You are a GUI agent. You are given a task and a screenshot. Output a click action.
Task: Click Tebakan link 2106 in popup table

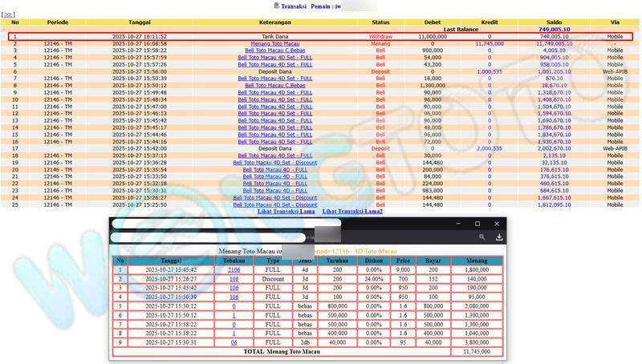pos(234,270)
